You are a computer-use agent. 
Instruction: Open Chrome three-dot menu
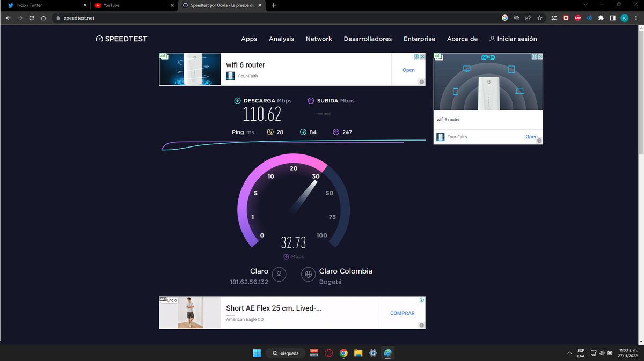click(x=636, y=18)
